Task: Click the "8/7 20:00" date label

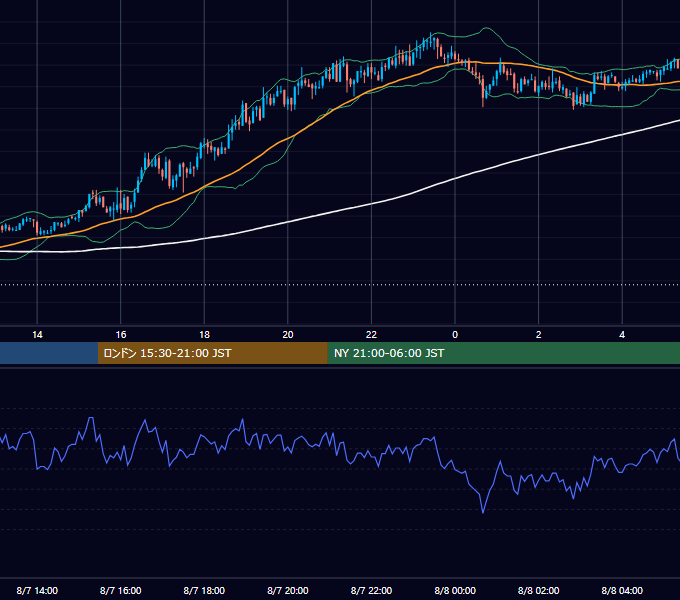Action: point(288,590)
